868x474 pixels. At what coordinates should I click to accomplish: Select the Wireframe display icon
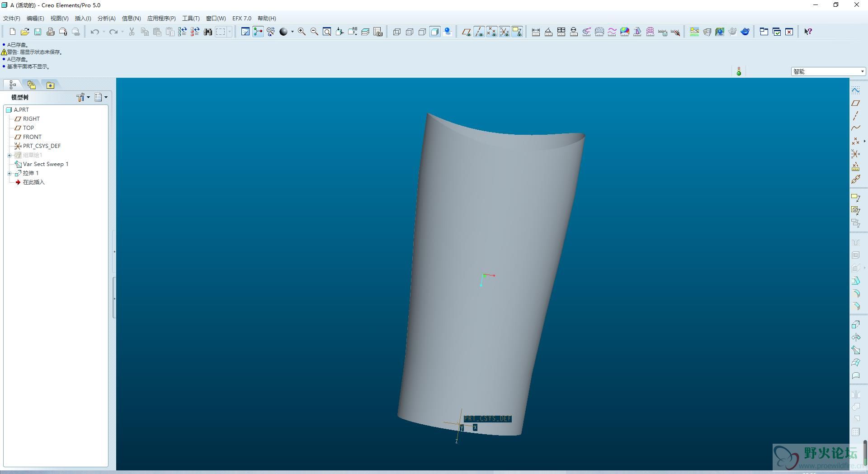click(397, 32)
